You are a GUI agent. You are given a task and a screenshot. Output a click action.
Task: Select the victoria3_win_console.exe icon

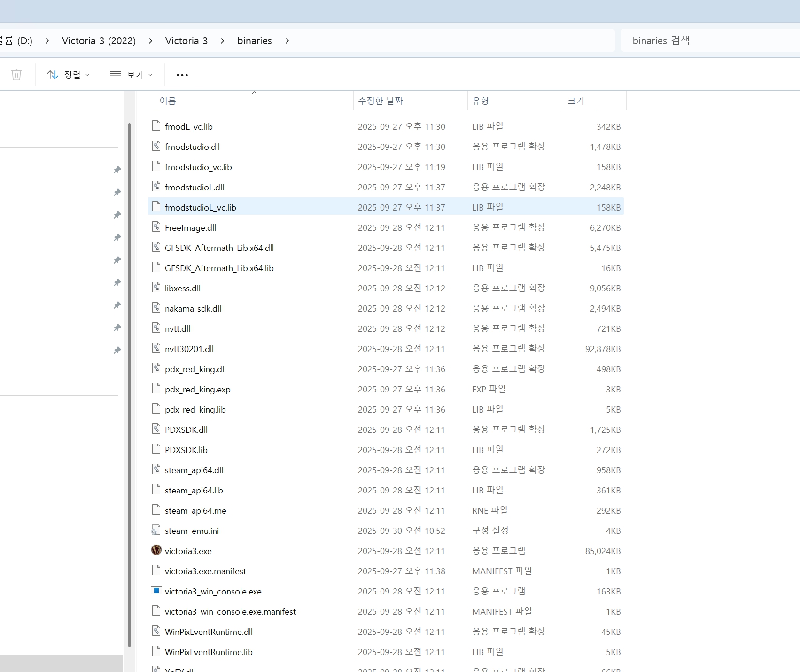pos(156,591)
